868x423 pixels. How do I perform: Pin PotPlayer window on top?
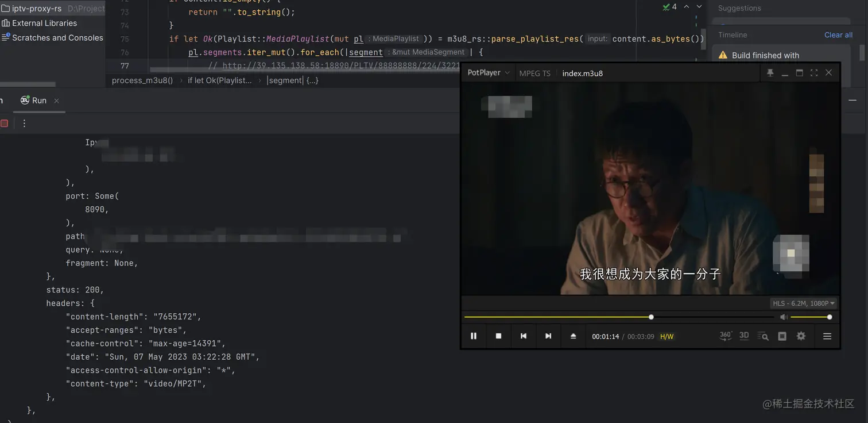pos(770,73)
